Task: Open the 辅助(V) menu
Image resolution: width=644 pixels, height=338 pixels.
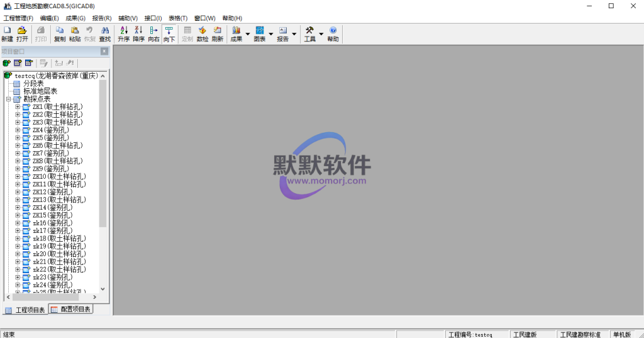Action: 128,18
